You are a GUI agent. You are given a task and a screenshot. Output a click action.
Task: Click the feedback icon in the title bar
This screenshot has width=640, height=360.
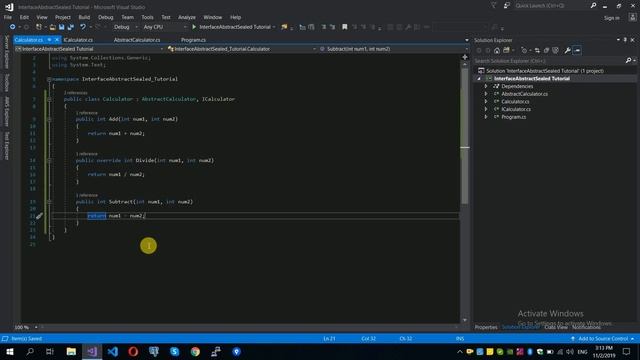tap(507, 6)
